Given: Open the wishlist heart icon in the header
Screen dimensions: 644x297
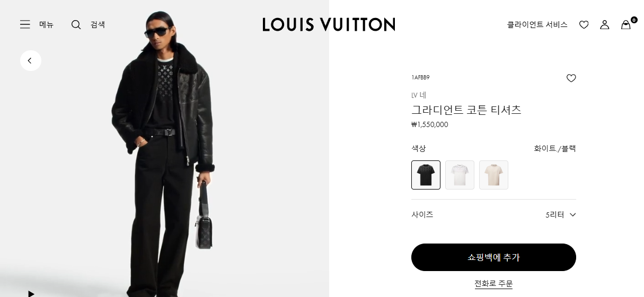Looking at the screenshot, I should point(584,24).
